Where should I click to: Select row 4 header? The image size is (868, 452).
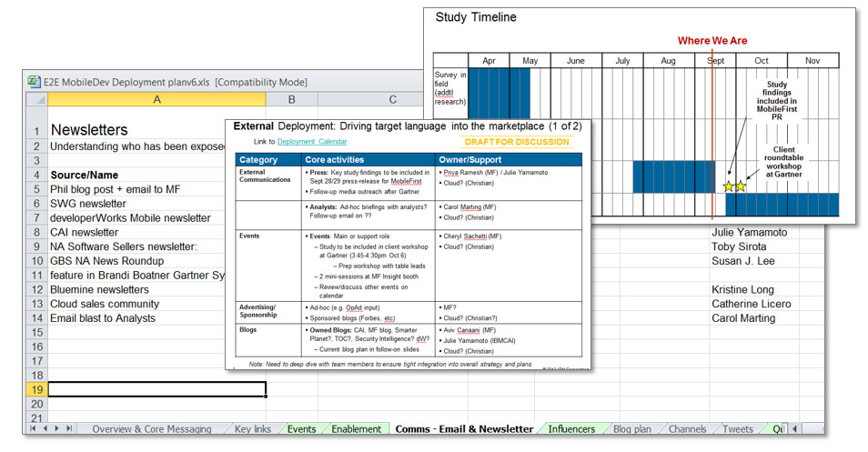click(x=36, y=175)
